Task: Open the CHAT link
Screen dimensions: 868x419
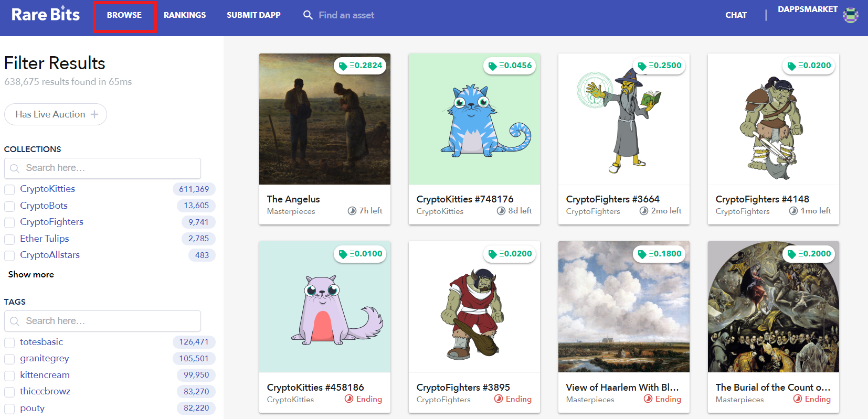Action: click(736, 15)
